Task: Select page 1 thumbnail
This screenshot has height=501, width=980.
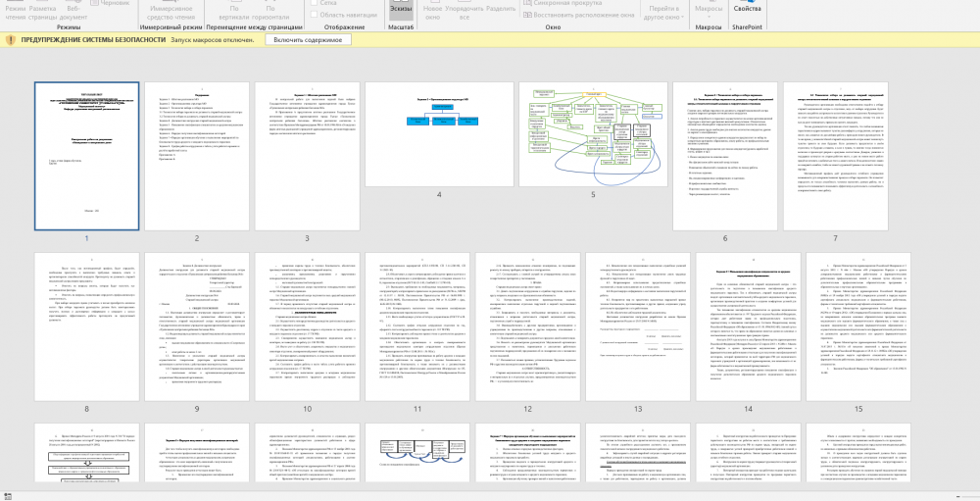Action: tap(87, 156)
